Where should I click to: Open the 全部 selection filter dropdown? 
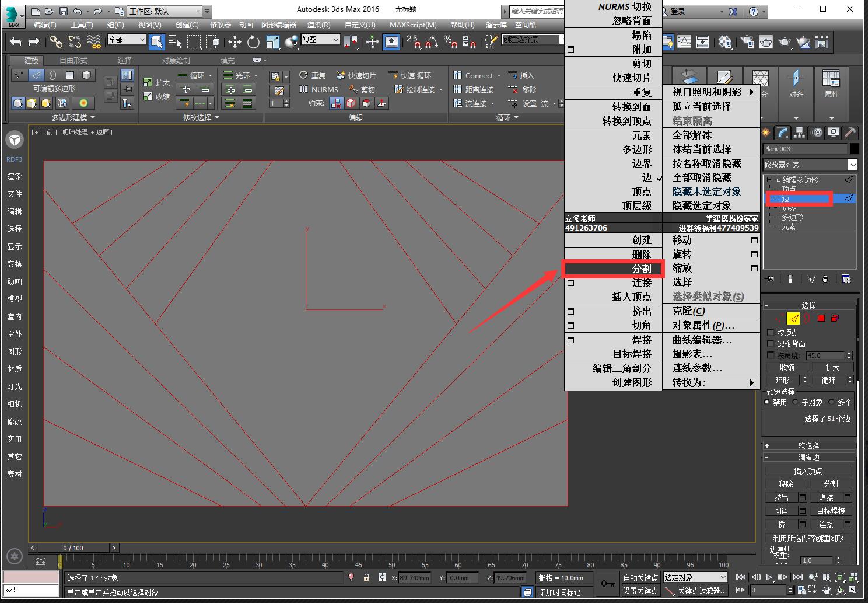pos(127,40)
